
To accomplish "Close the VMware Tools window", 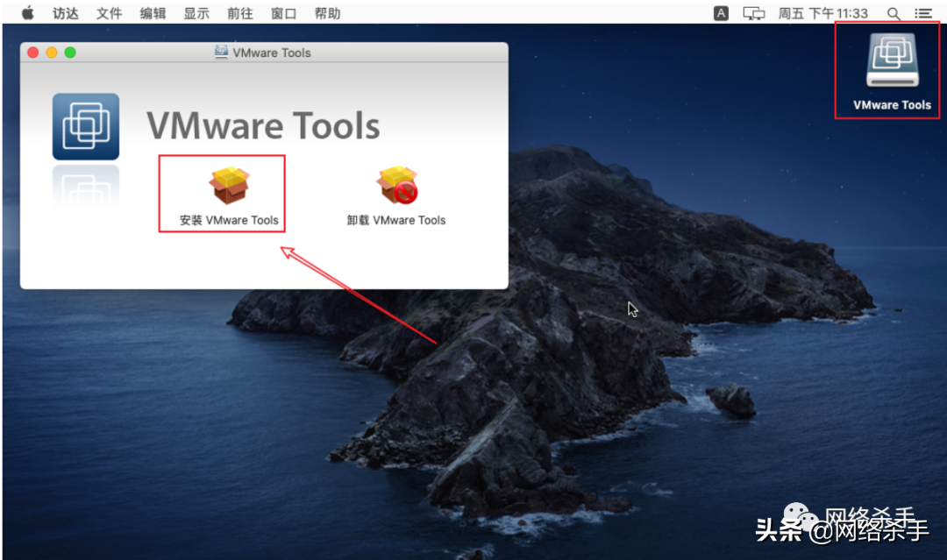I will click(33, 53).
